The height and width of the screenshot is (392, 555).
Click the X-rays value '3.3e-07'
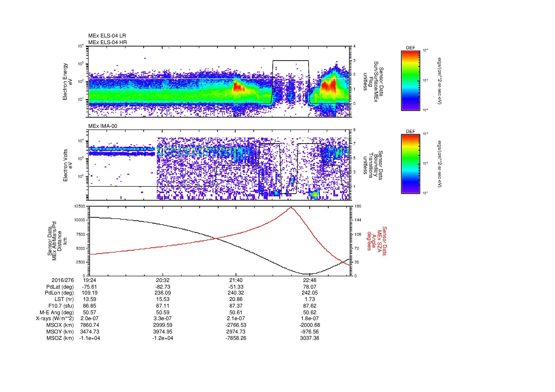(163, 319)
